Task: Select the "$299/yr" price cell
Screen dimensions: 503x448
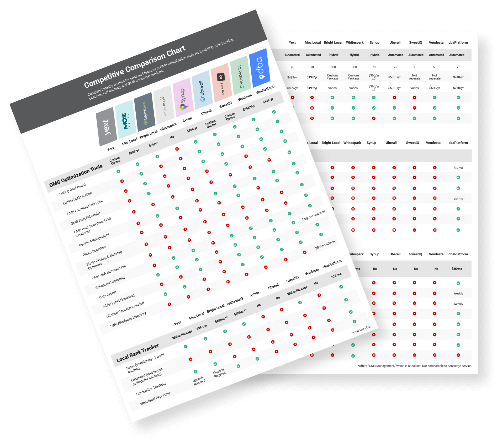Action: pos(134,152)
